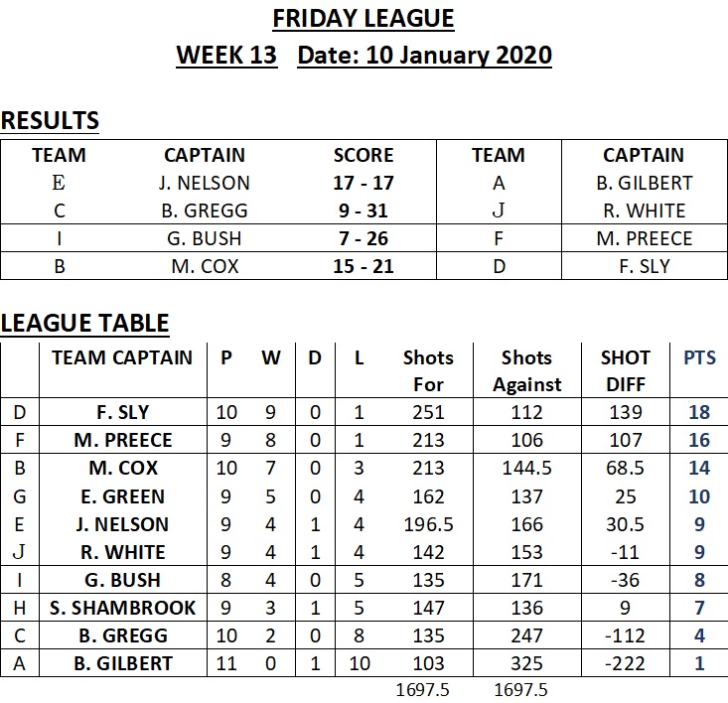The height and width of the screenshot is (703, 728).
Task: Click the 9 - 31 score
Action: pos(364,211)
